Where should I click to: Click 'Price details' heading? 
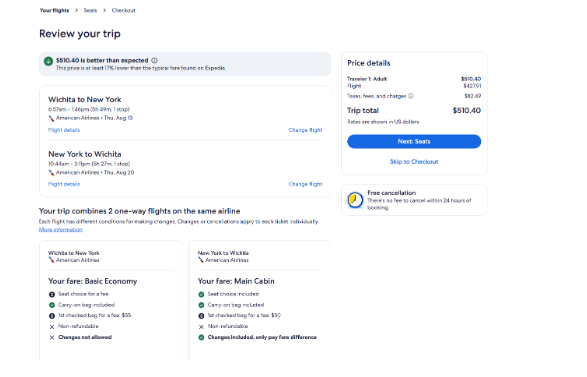(x=369, y=63)
